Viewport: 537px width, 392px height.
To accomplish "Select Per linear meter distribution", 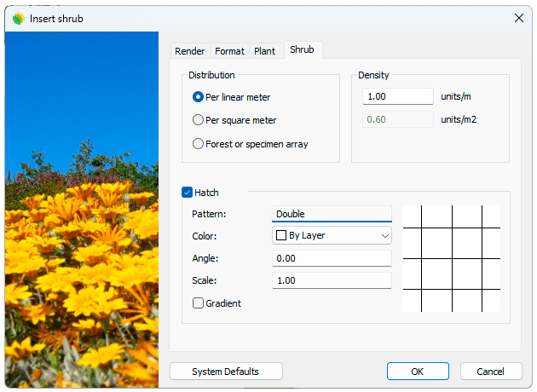I will point(199,97).
